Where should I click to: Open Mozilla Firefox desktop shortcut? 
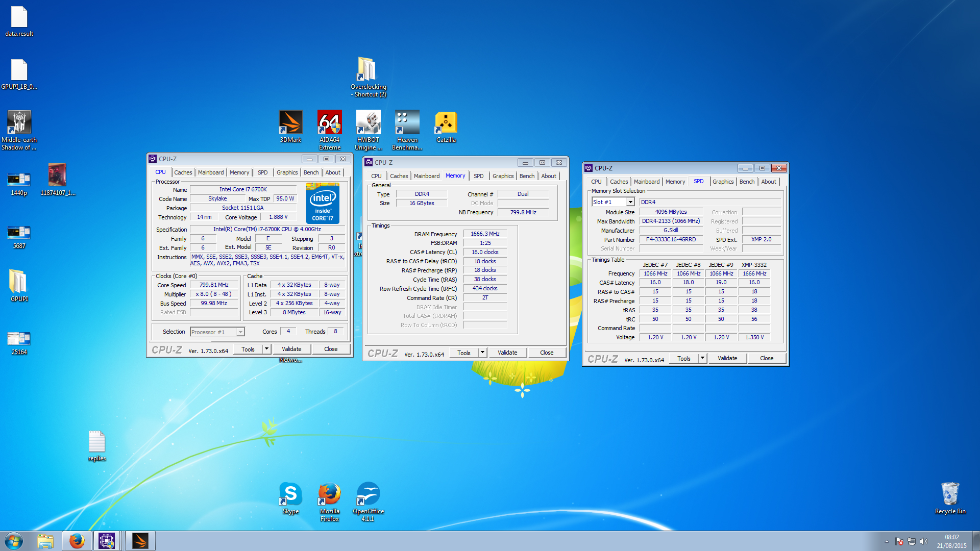(x=329, y=502)
